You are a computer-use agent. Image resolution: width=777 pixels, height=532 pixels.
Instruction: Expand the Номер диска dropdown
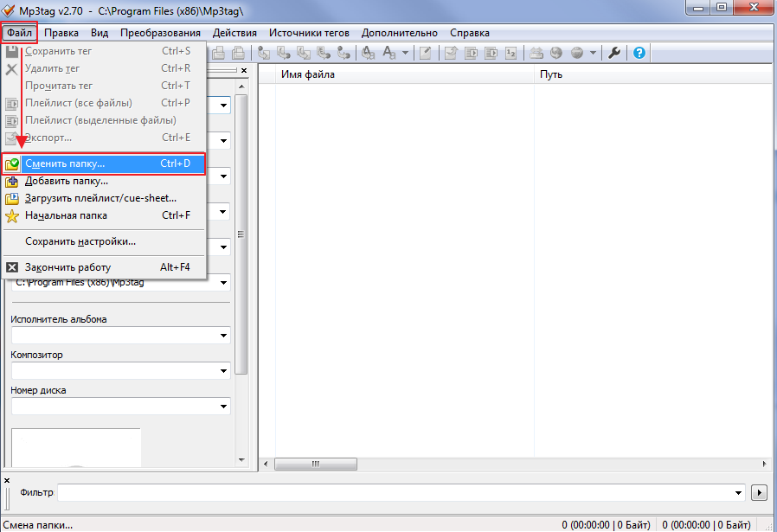pos(223,407)
